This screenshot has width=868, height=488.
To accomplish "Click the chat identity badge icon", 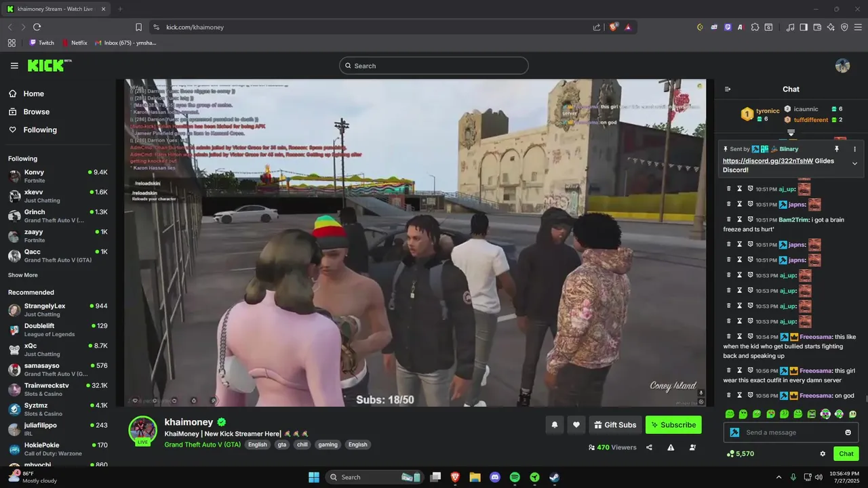I will click(x=734, y=432).
